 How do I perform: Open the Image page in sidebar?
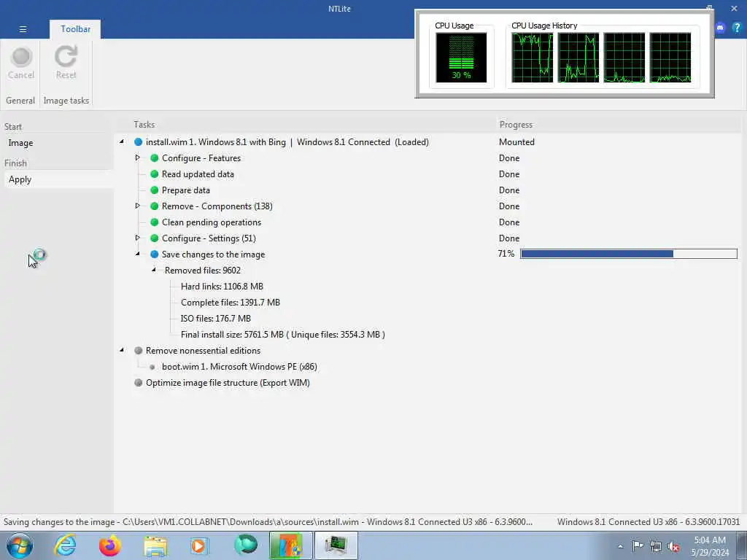[x=58, y=143]
